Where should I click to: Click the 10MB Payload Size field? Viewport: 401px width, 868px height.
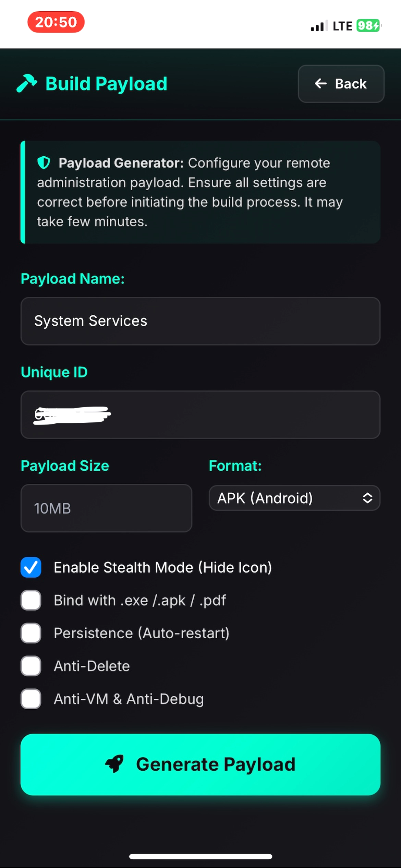click(x=106, y=508)
